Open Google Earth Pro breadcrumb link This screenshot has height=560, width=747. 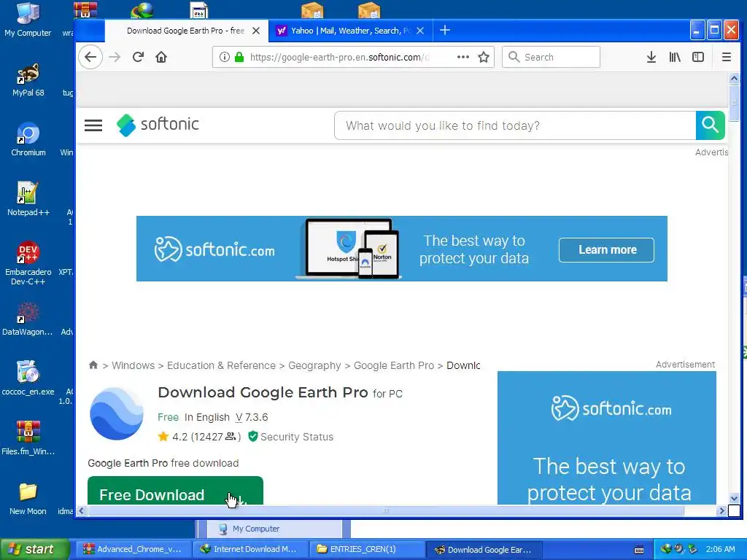point(394,365)
